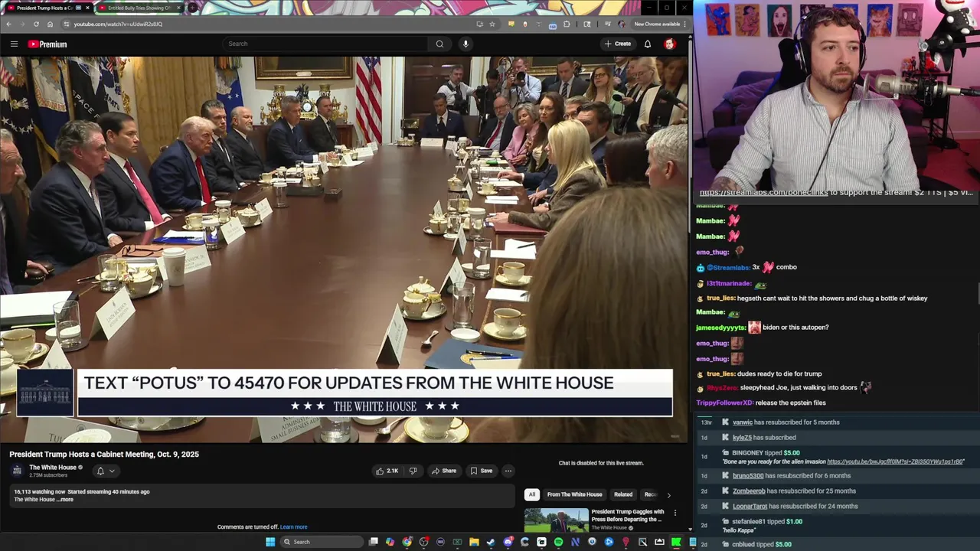Click TrippyFollowerXD chat message
Image resolution: width=980 pixels, height=551 pixels.
point(761,403)
